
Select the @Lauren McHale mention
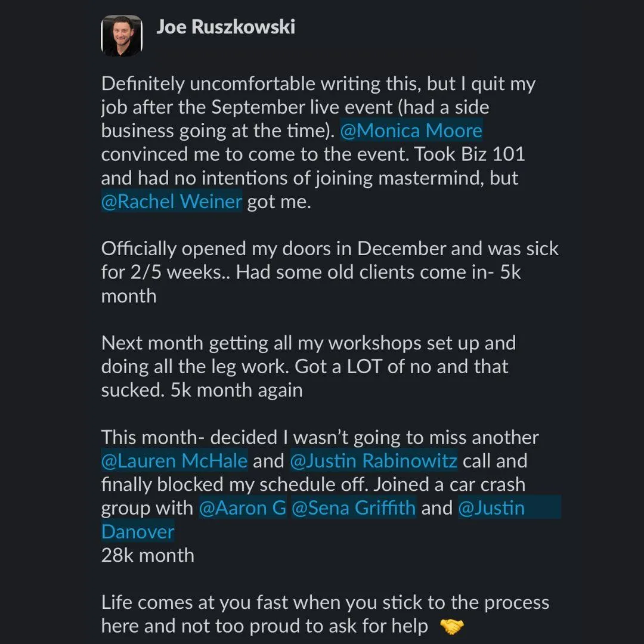[x=175, y=461]
